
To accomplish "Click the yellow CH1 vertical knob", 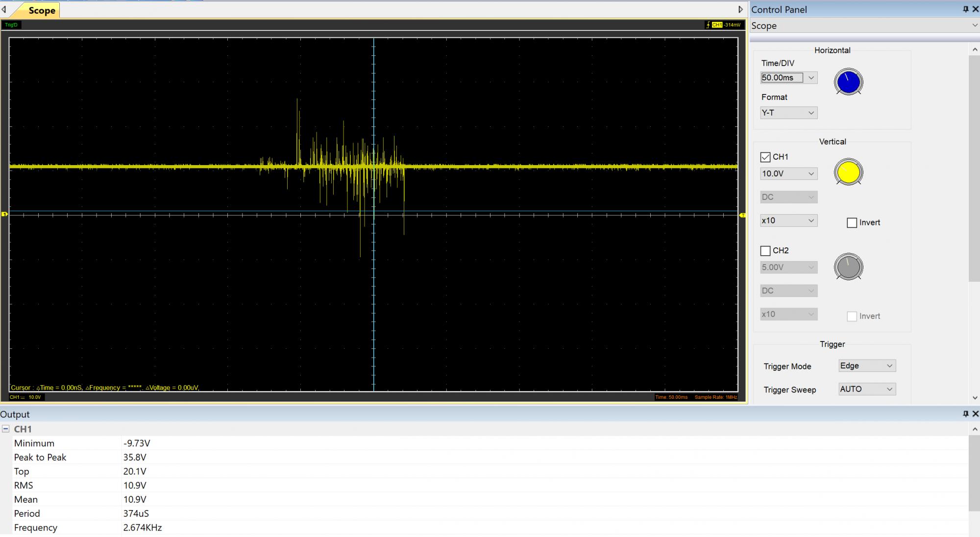I will point(848,172).
